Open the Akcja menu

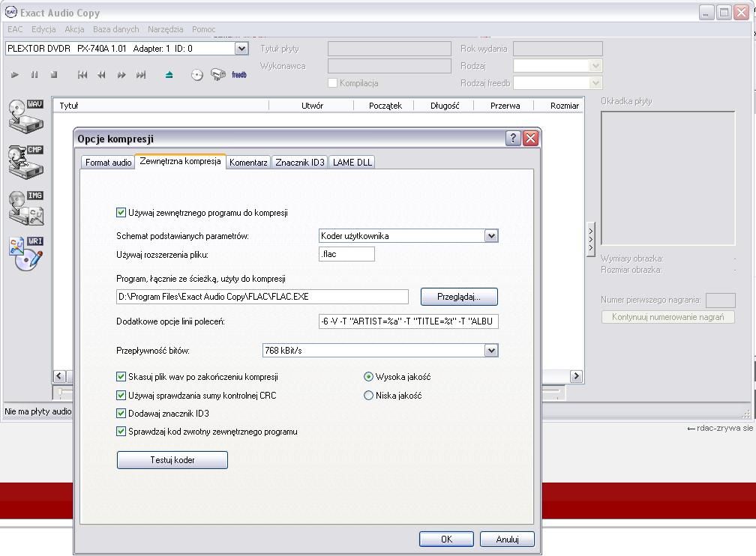(x=74, y=29)
